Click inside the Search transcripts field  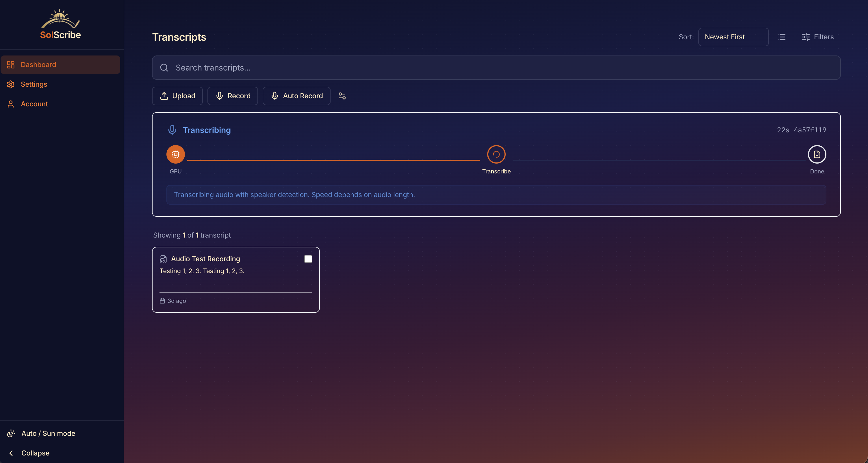pyautogui.click(x=337, y=68)
